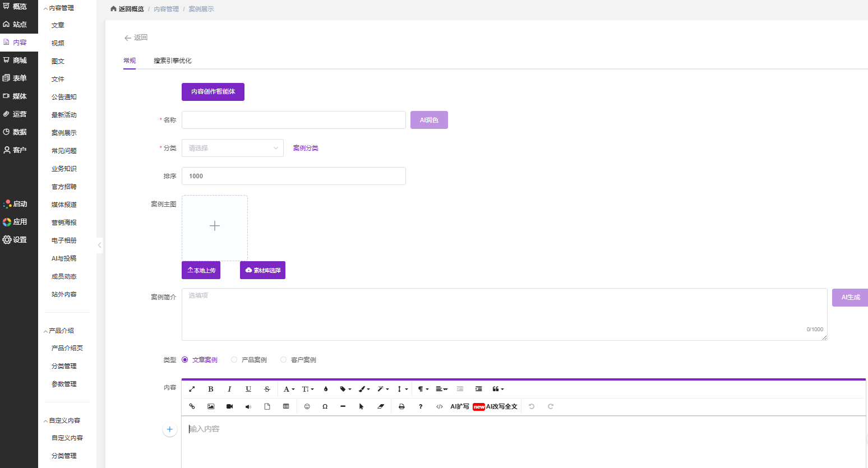868x468 pixels.
Task: Open 设置 in the main sidebar
Action: click(x=19, y=240)
